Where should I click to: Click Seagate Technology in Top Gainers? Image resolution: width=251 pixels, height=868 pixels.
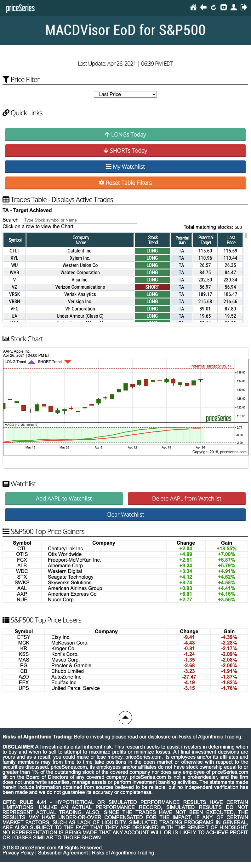(x=71, y=577)
